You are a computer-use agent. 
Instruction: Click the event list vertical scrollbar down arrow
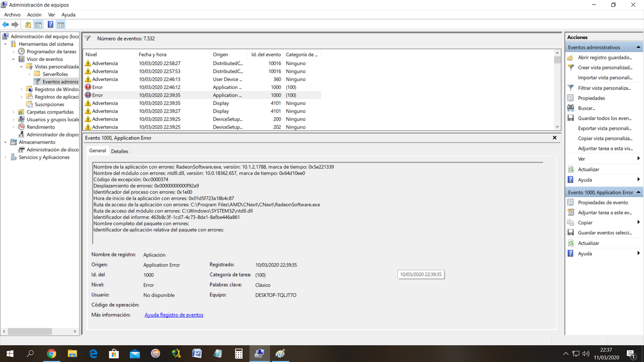click(x=557, y=127)
